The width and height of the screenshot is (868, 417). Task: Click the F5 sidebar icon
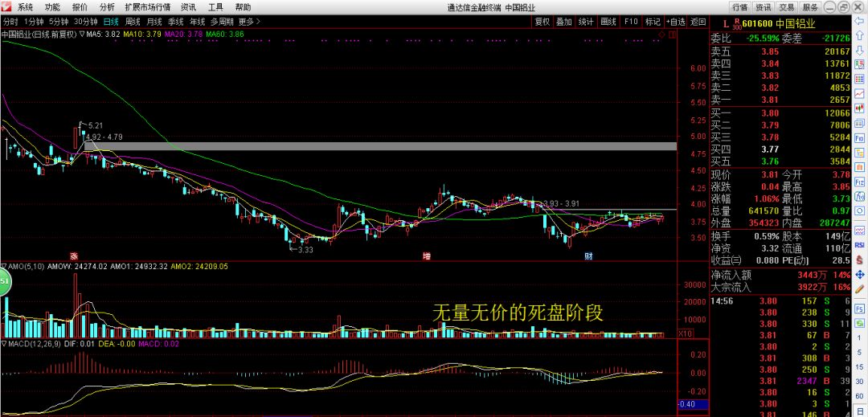pyautogui.click(x=860, y=308)
